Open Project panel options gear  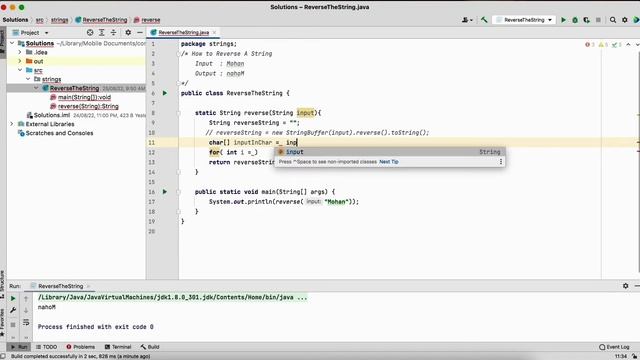(x=128, y=32)
